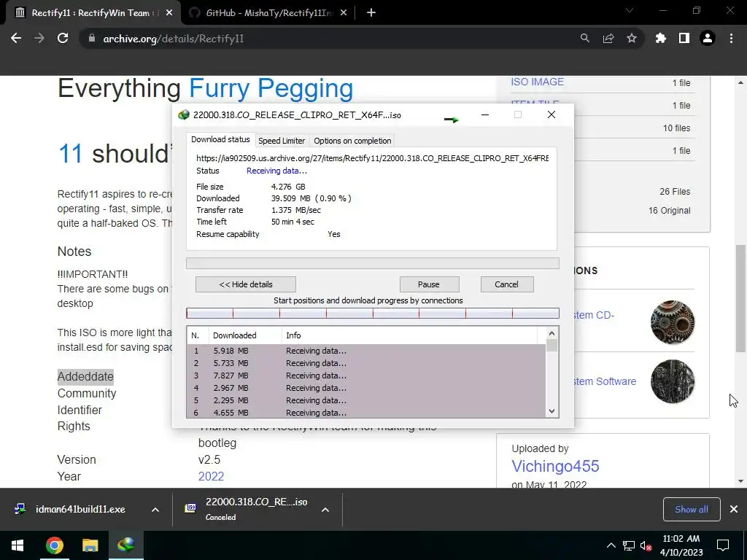Open the taskbar clock and date
The height and width of the screenshot is (560, 747).
[x=682, y=545]
